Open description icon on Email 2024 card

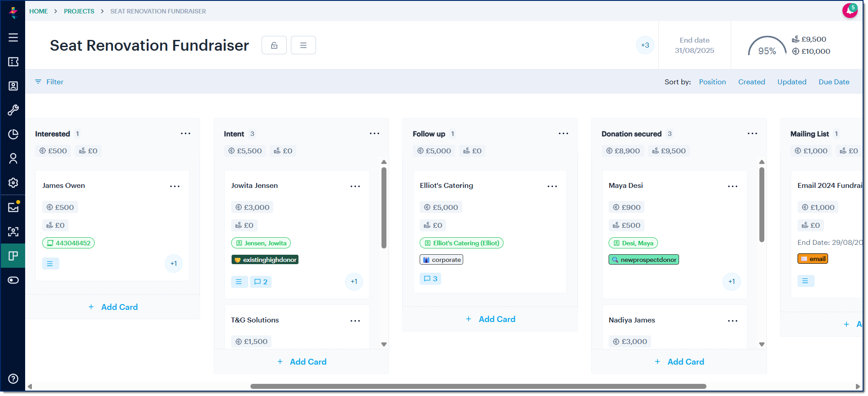(806, 281)
